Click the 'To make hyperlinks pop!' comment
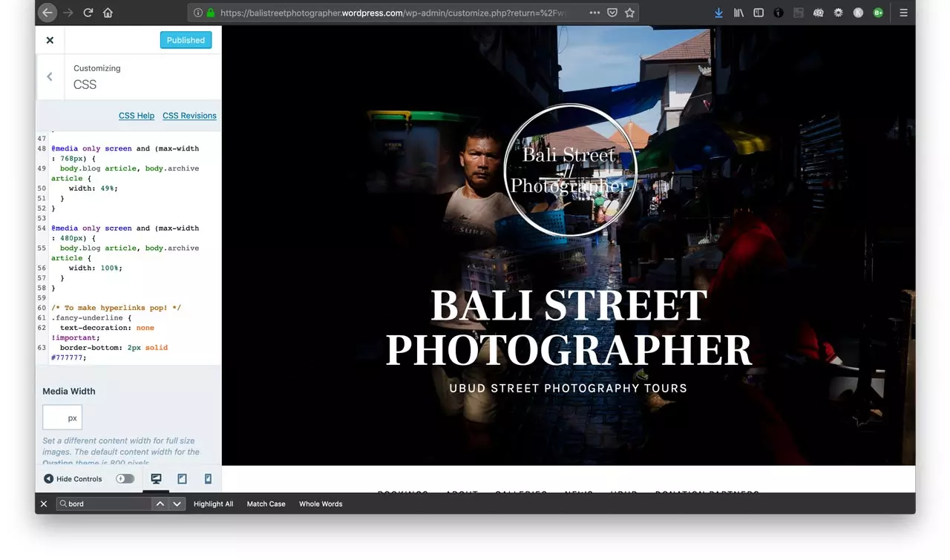950x560 pixels. (x=116, y=308)
